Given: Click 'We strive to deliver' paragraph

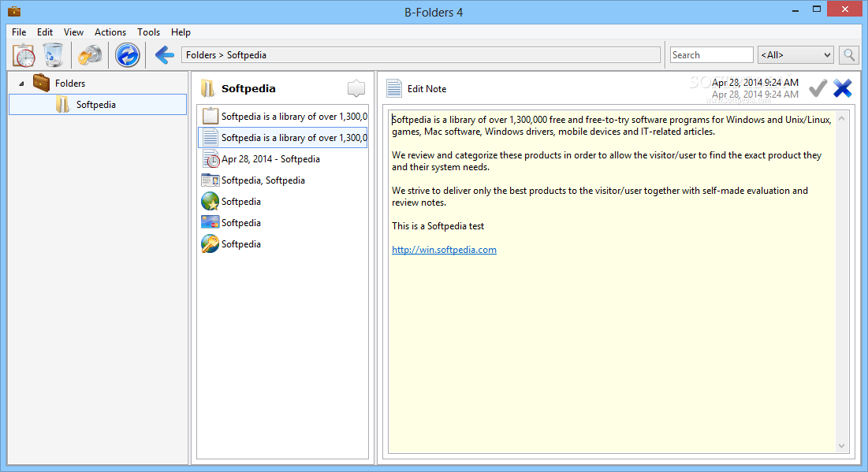Looking at the screenshot, I should 600,196.
